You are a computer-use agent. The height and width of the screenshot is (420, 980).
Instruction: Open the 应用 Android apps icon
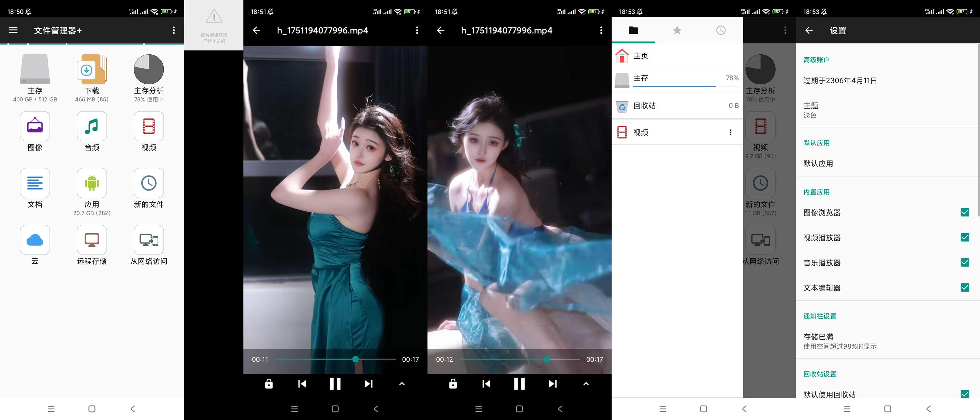click(x=92, y=183)
